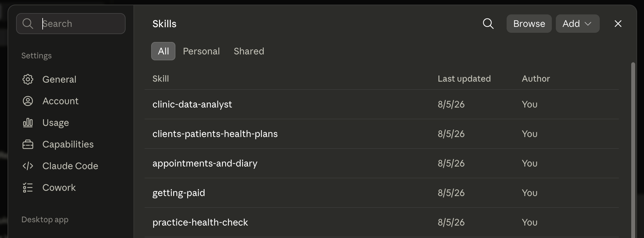Open the clinic-data-analyst skill

pyautogui.click(x=382, y=104)
